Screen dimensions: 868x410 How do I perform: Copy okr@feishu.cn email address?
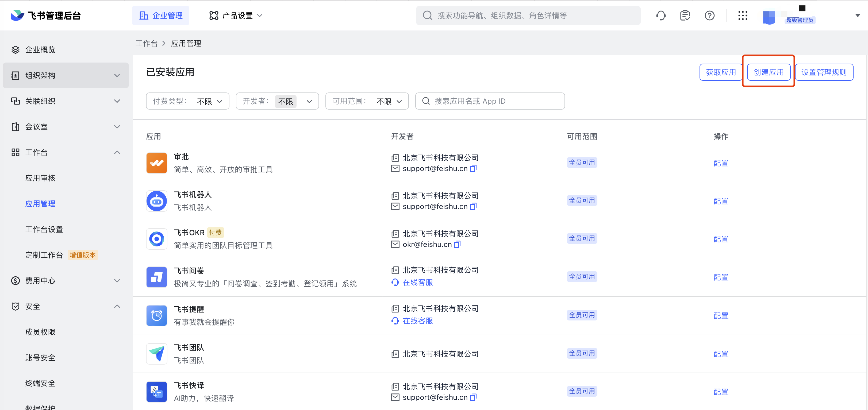457,244
